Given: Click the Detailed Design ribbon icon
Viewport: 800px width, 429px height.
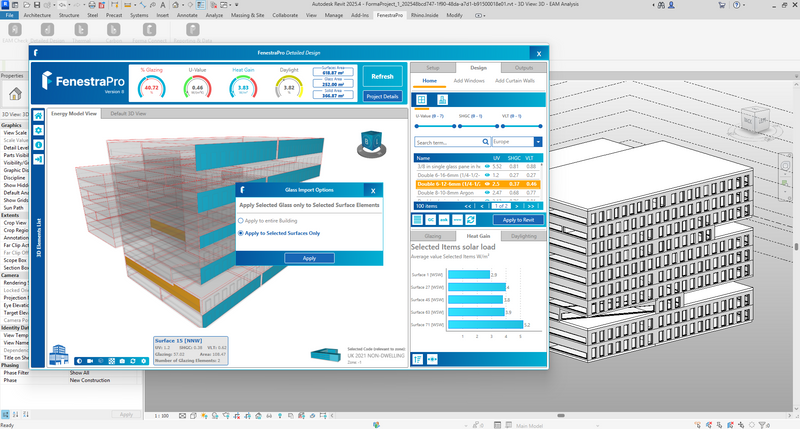Looking at the screenshot, I should [x=47, y=30].
